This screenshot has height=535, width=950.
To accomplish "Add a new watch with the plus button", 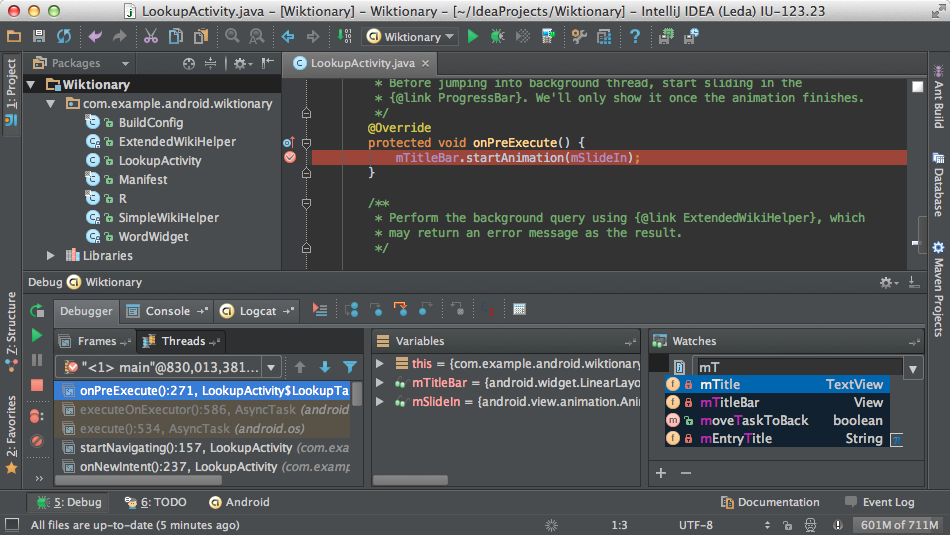I will (x=661, y=473).
